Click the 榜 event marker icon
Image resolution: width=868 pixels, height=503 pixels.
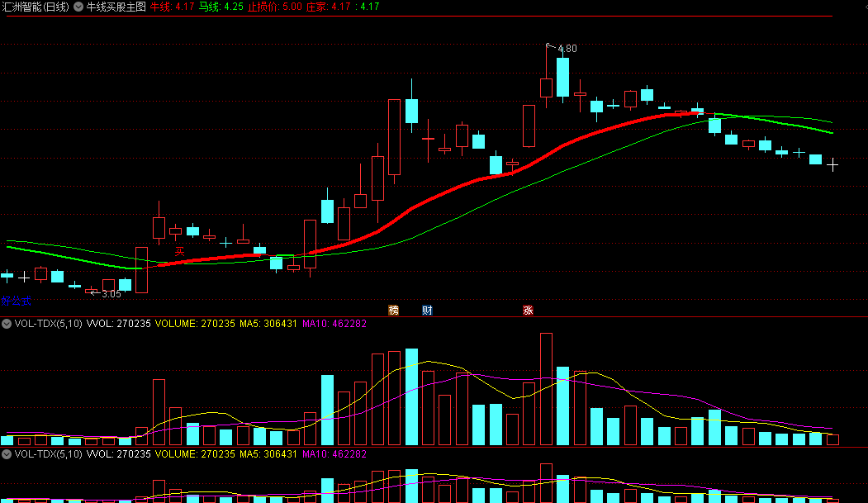click(x=394, y=310)
